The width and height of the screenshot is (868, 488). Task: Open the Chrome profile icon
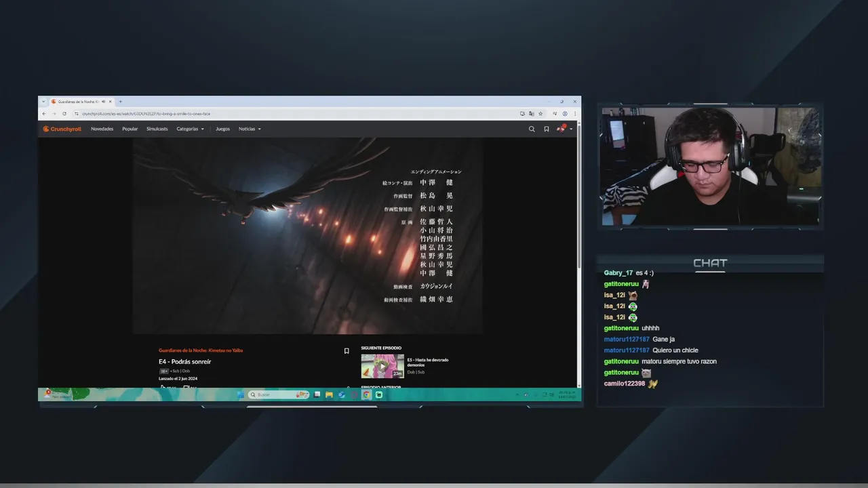(565, 114)
